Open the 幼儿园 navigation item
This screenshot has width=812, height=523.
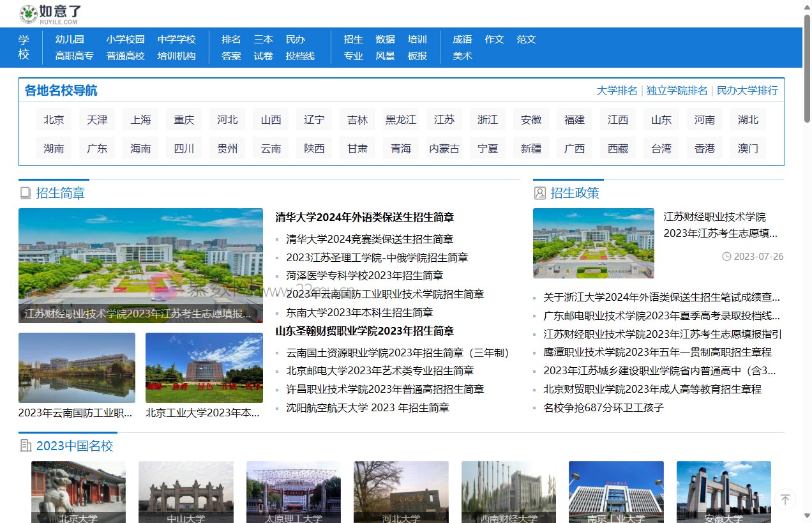[x=70, y=39]
